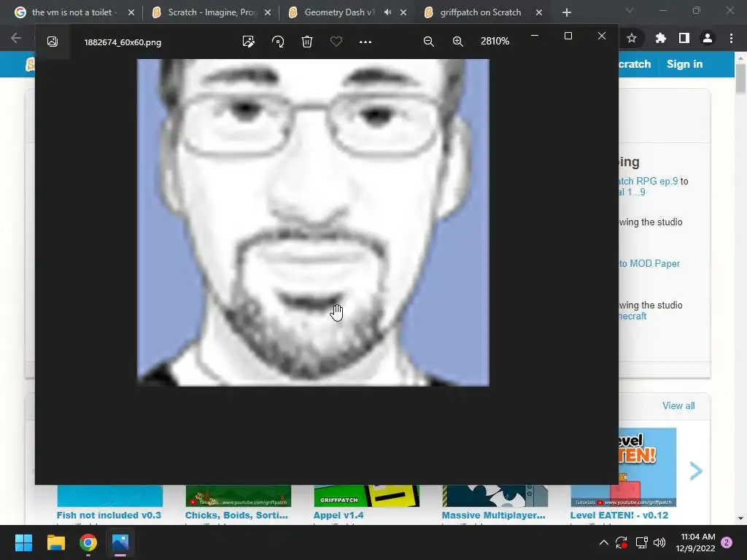The height and width of the screenshot is (560, 747).
Task: Minimize the Photos viewer window
Action: (x=535, y=36)
